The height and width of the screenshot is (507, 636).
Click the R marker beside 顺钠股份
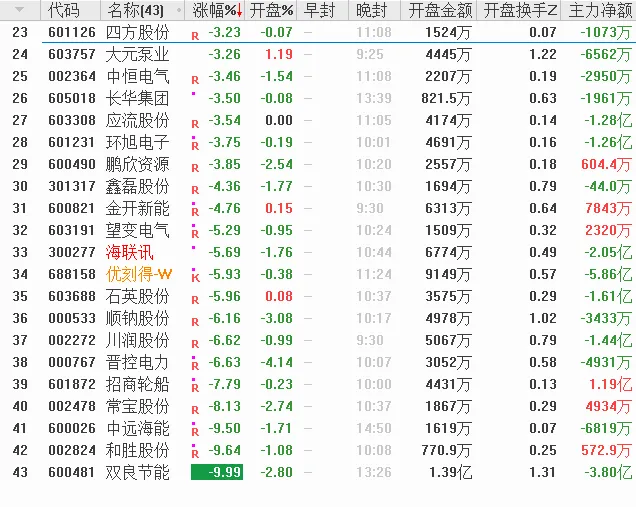[195, 322]
